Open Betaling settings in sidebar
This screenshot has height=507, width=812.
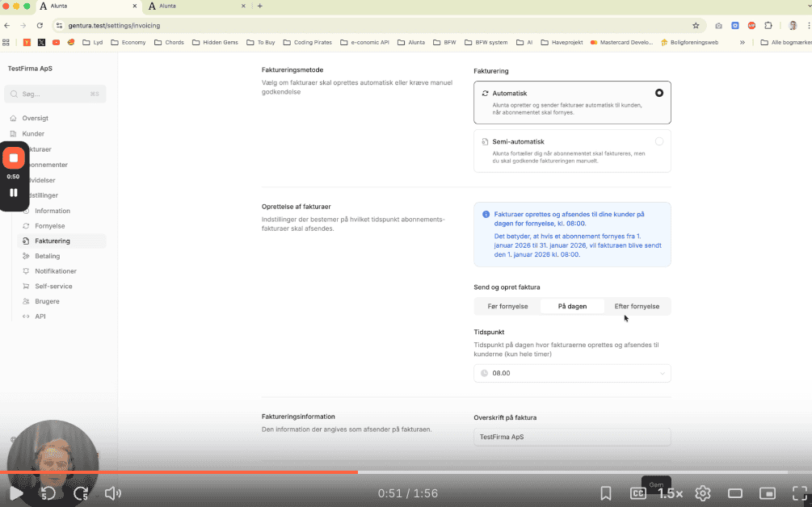coord(48,256)
